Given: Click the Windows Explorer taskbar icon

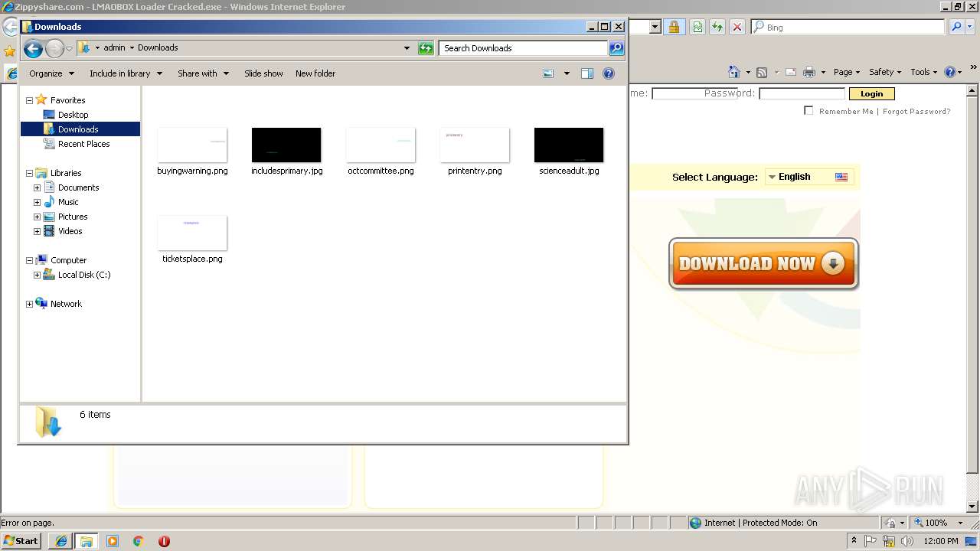Looking at the screenshot, I should tap(87, 541).
